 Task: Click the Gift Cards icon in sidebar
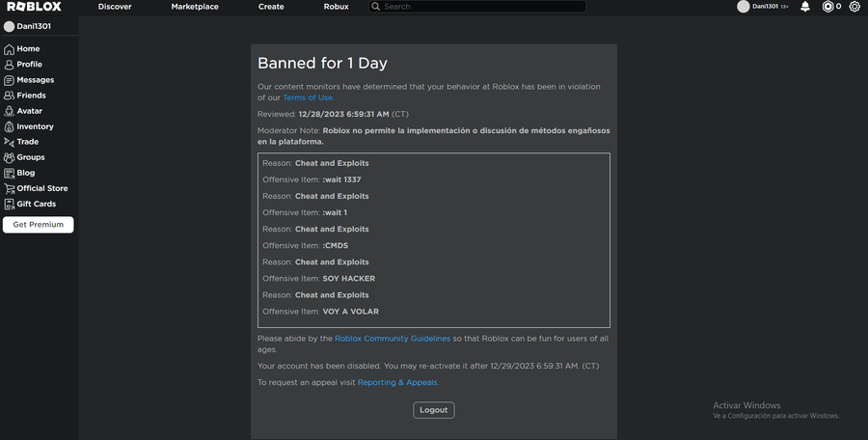(x=9, y=204)
